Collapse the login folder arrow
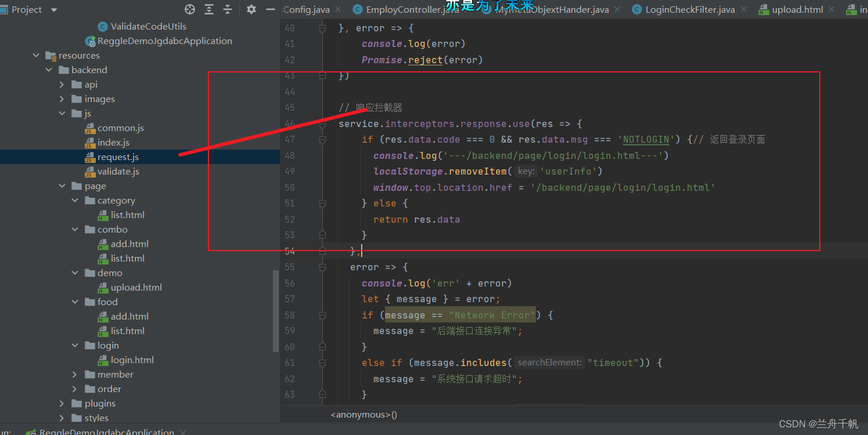This screenshot has width=868, height=435. tap(74, 346)
